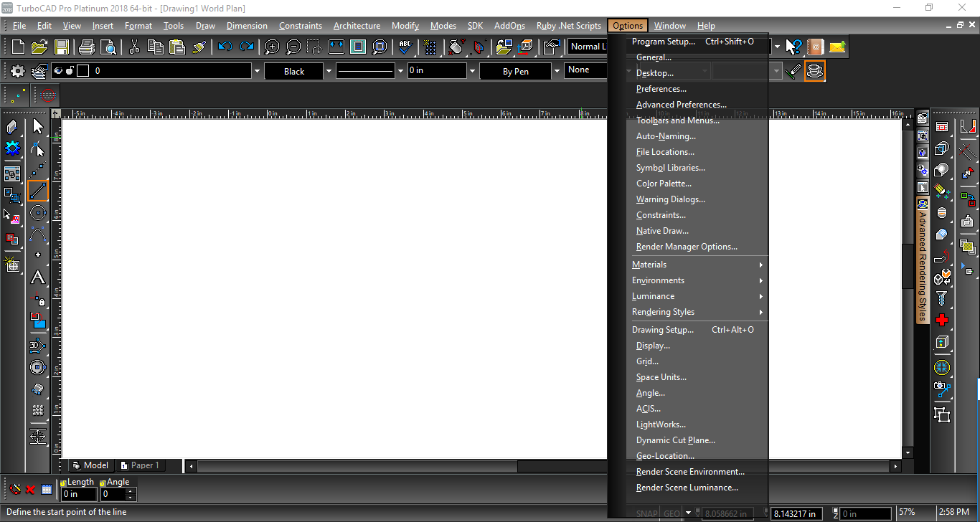The height and width of the screenshot is (522, 980).
Task: Select Color Palette menu entry
Action: pyautogui.click(x=697, y=184)
